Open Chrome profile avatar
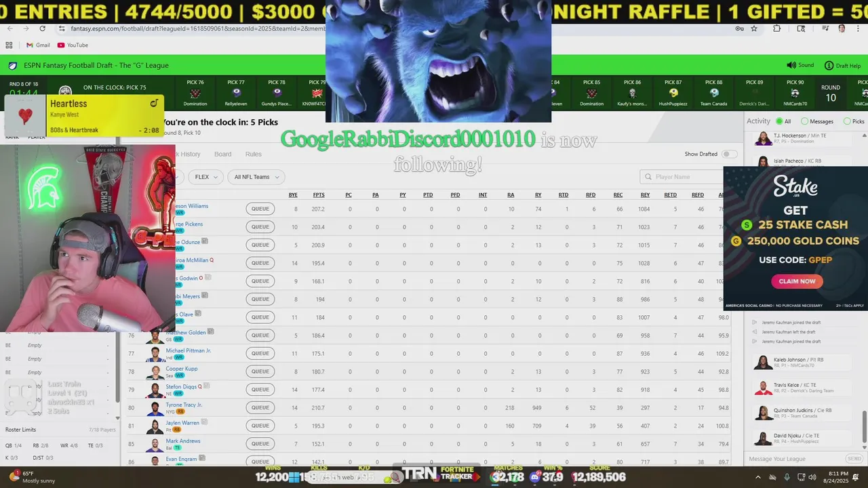868x488 pixels. pos(842,28)
